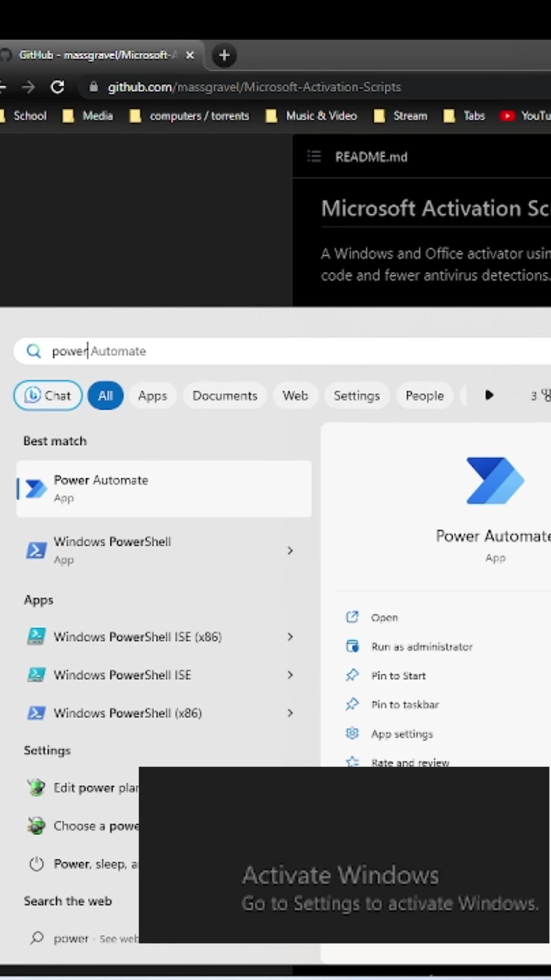Switch to the People search filter
551x980 pixels.
pyautogui.click(x=424, y=395)
